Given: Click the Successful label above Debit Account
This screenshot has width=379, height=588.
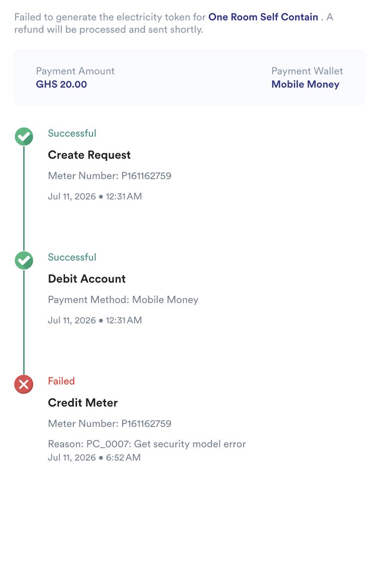Looking at the screenshot, I should coord(72,257).
